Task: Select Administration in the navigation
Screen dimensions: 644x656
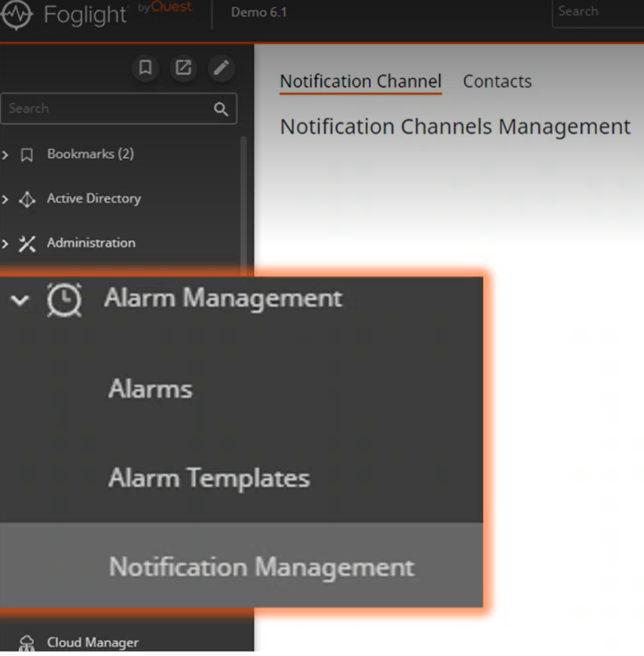Action: pyautogui.click(x=91, y=243)
